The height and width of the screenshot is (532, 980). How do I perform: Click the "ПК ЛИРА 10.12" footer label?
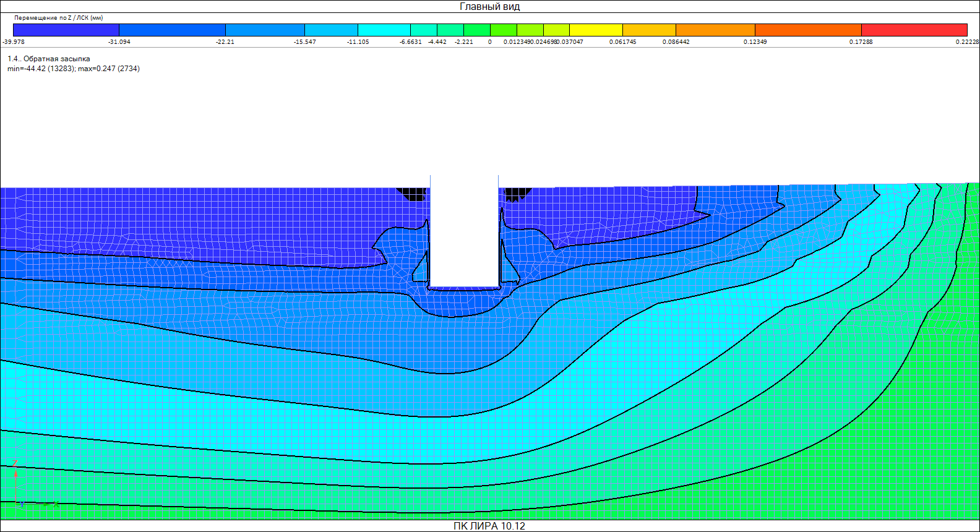(489, 526)
